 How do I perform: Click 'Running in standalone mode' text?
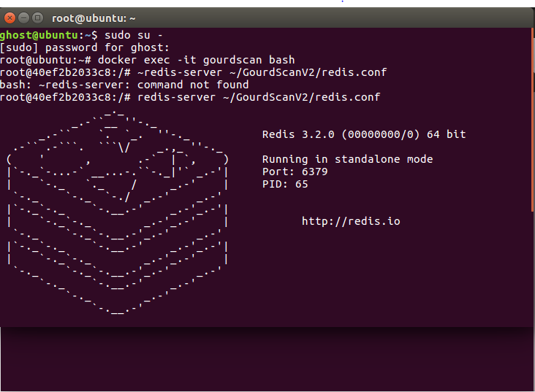[347, 159]
